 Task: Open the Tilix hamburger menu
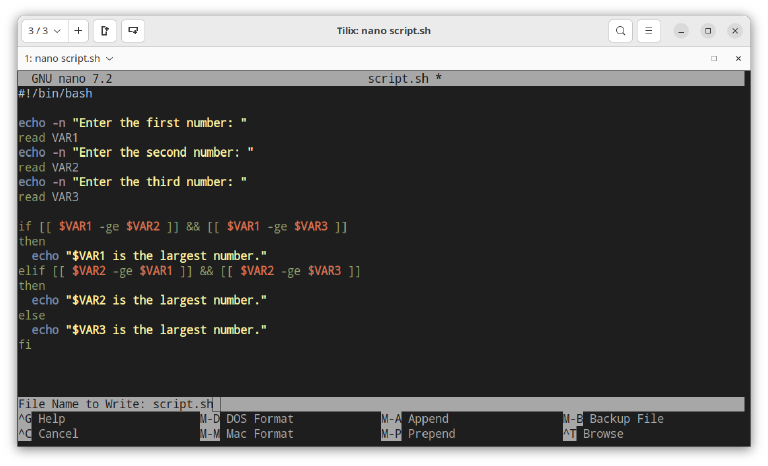pyautogui.click(x=651, y=31)
